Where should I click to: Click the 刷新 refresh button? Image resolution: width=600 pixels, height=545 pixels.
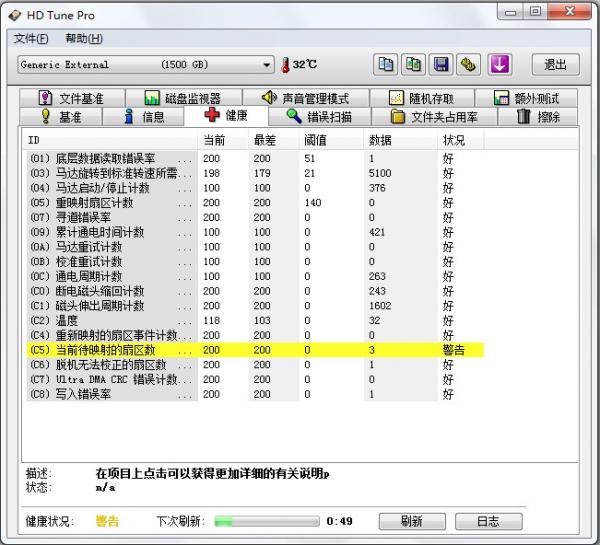tap(412, 521)
